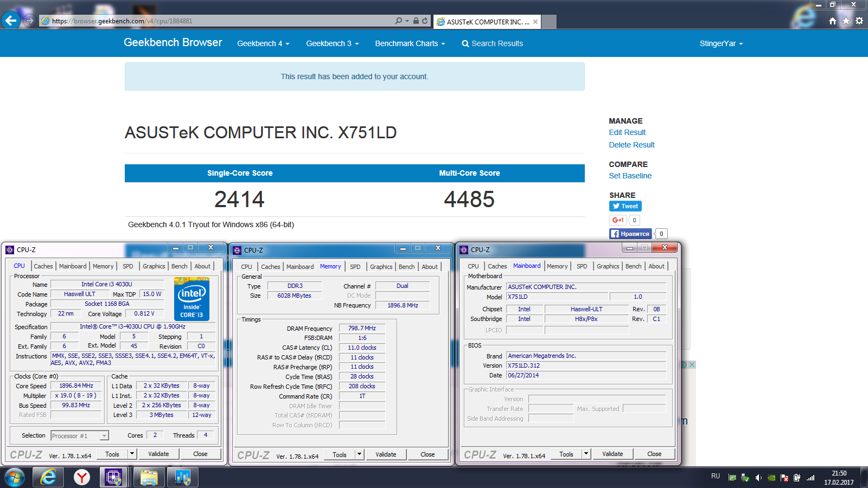Click the system tray volume speaker icon
This screenshot has width=868, height=488.
pyautogui.click(x=758, y=478)
